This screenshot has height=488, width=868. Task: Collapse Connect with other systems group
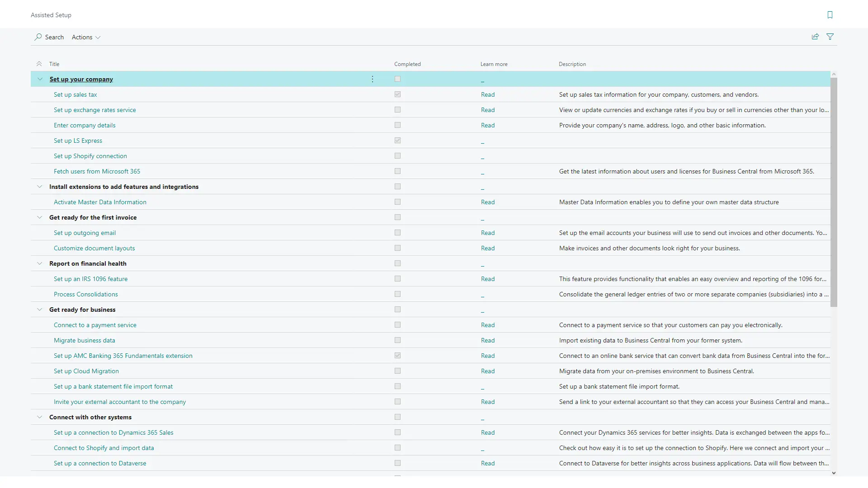tap(39, 417)
